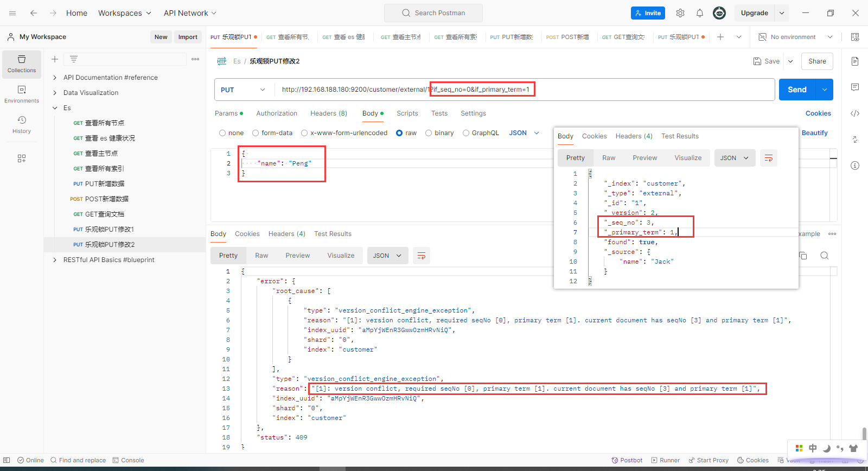Open the code snippet icon
The width and height of the screenshot is (868, 471).
tap(855, 113)
